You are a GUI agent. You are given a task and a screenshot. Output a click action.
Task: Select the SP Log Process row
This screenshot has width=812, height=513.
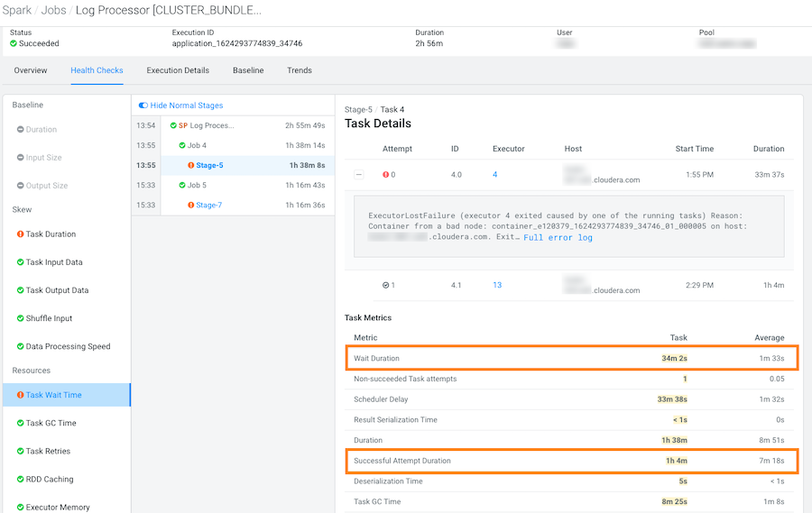point(247,125)
